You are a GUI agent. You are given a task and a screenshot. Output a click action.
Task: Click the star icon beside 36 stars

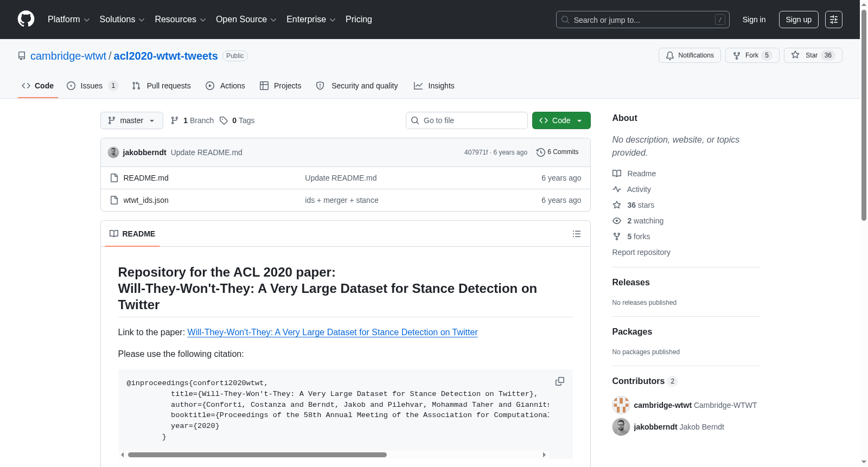coord(617,205)
